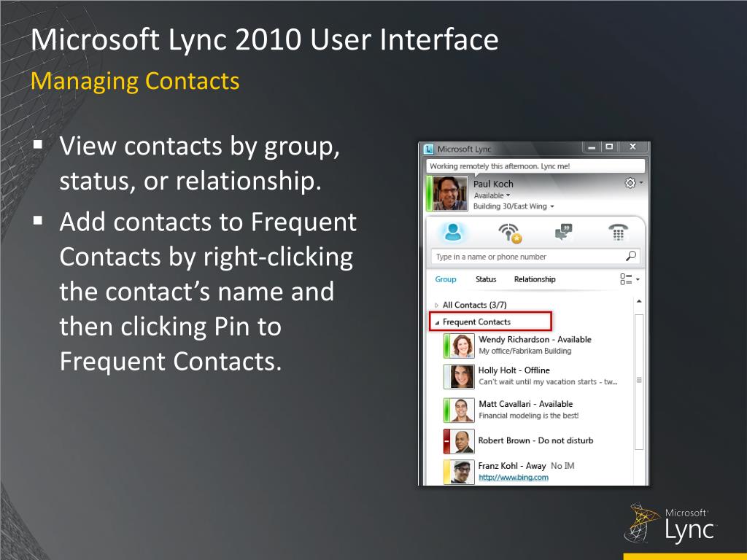Screen dimensions: 747x560
Task: Collapse the Frequent Contacts group
Action: point(436,323)
